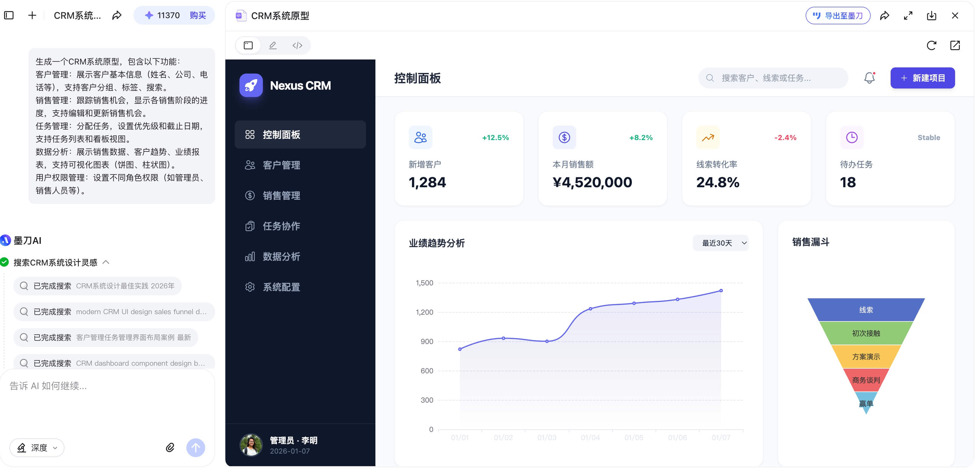Click the 导出至墨刀 button
Screen dimensions: 980x470
pos(838,16)
